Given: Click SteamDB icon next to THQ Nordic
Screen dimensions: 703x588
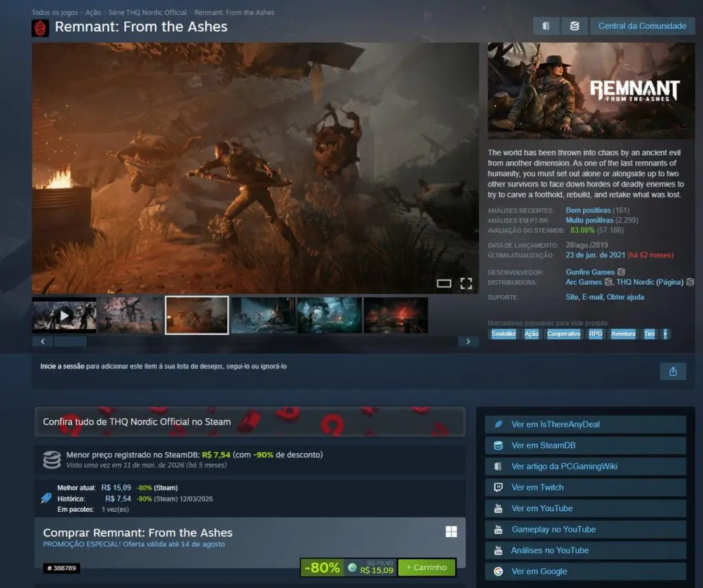Looking at the screenshot, I should point(690,282).
